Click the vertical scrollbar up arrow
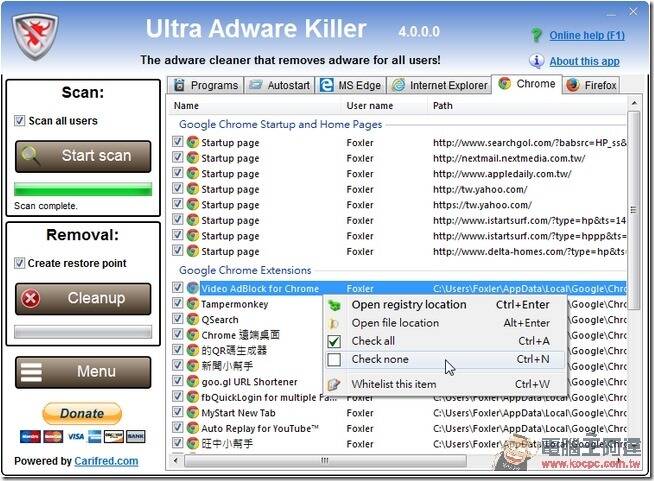The width and height of the screenshot is (654, 481). click(634, 103)
